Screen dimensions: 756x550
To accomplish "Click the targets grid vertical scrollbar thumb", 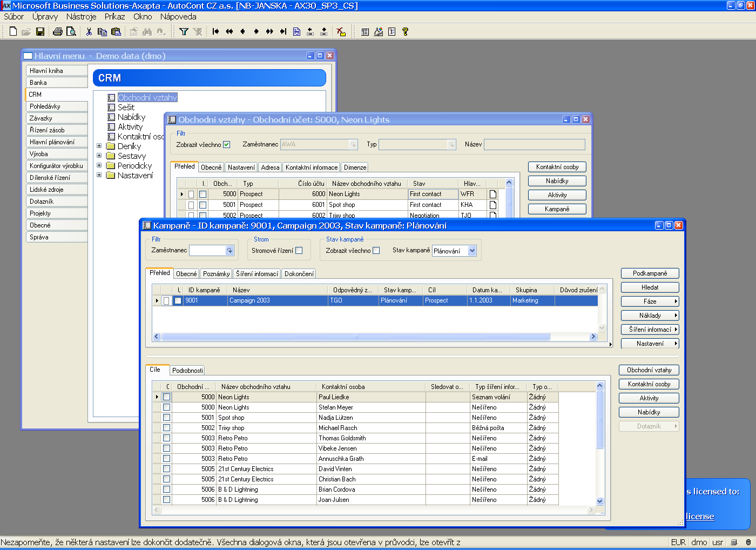I will 600,419.
